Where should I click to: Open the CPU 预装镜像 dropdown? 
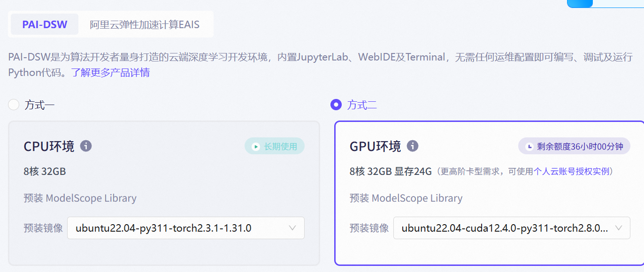[x=186, y=228]
